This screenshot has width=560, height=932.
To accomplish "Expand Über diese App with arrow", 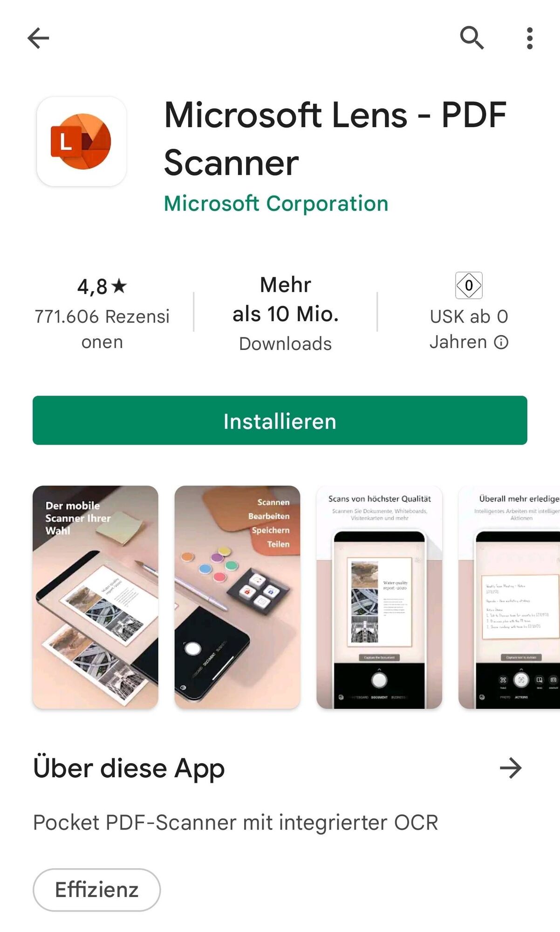I will coord(511,768).
